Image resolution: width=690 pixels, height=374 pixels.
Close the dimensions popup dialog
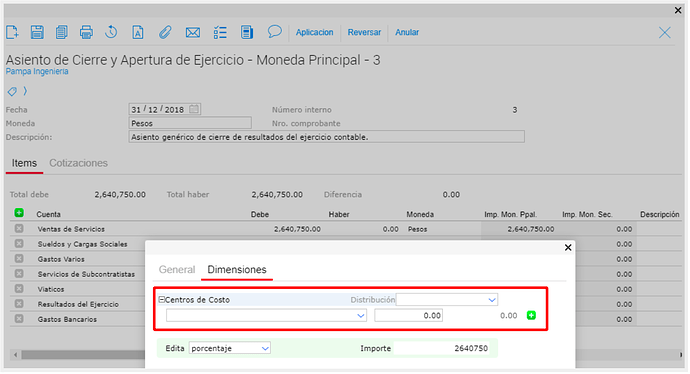(568, 247)
